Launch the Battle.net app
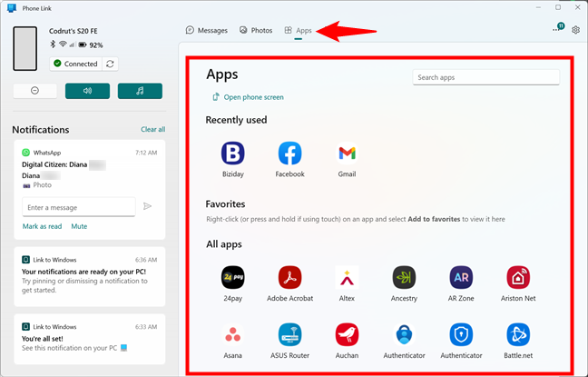Viewport: 588px width, 377px height. tap(518, 334)
